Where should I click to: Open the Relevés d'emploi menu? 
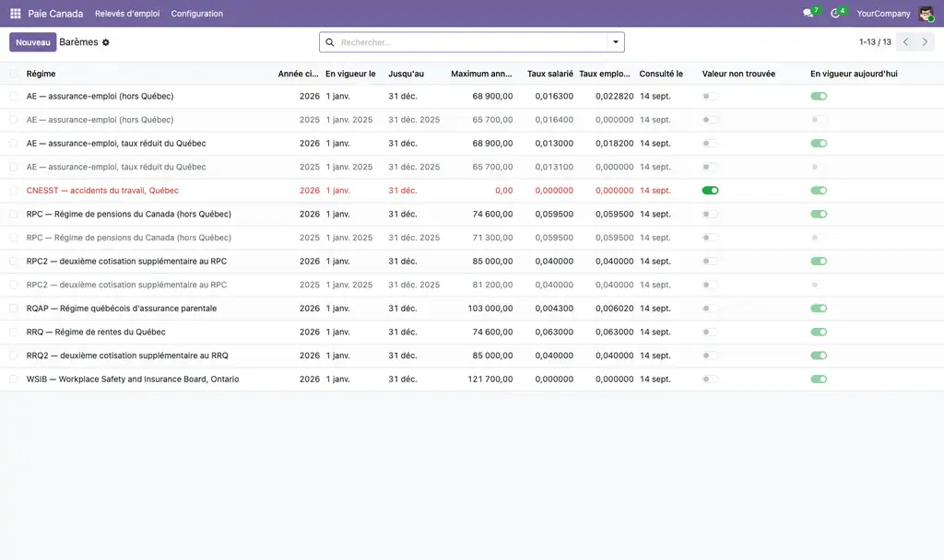click(127, 13)
